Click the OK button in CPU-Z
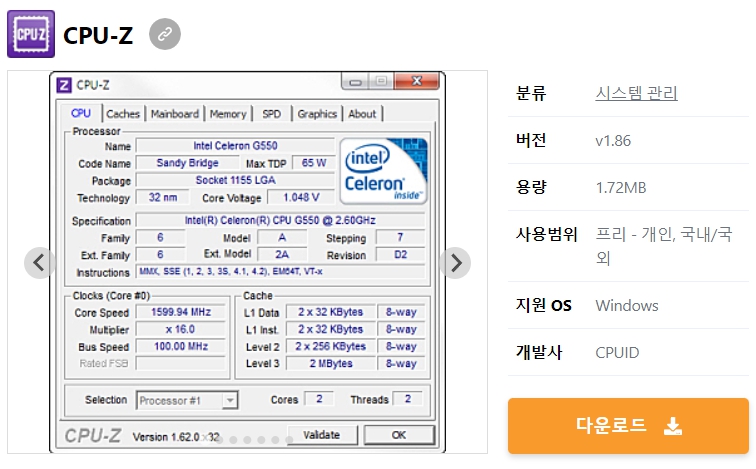The width and height of the screenshot is (756, 469). (x=399, y=435)
